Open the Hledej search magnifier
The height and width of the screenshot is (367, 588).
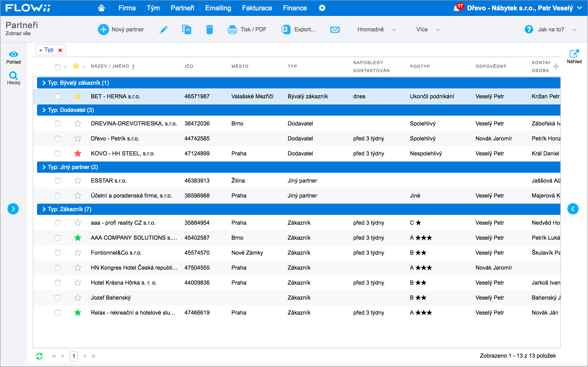click(x=13, y=78)
